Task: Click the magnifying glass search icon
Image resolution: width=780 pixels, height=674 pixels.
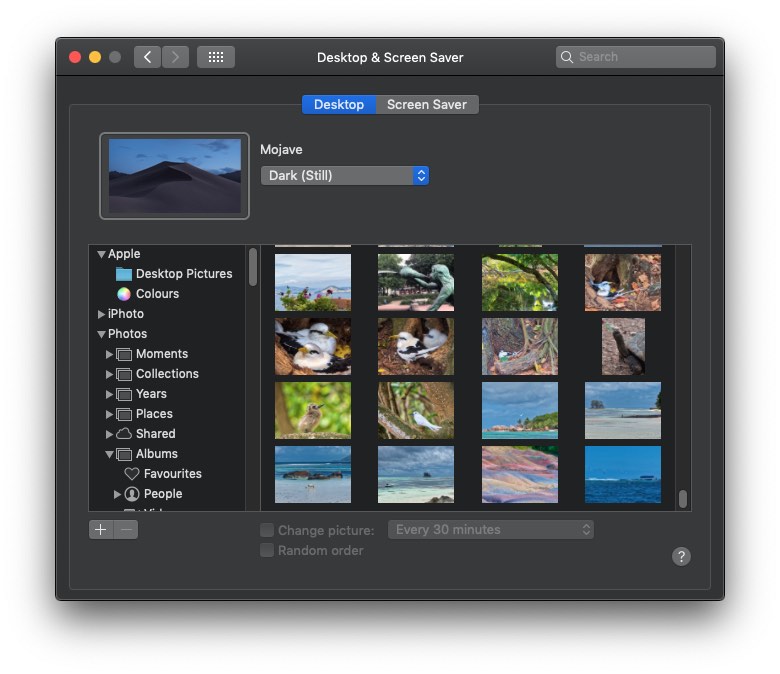Action: click(567, 57)
